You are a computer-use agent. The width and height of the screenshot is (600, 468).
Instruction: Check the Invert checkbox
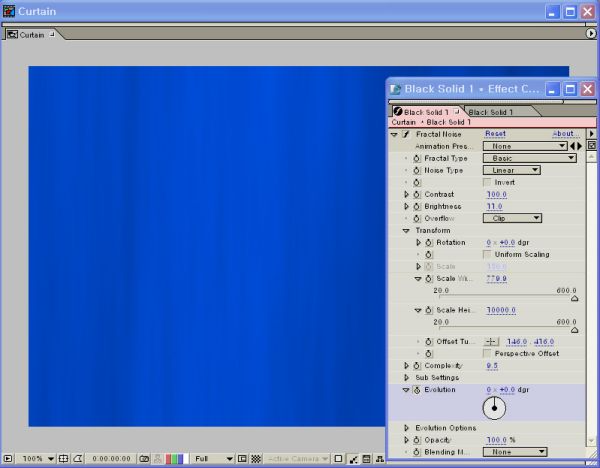click(x=487, y=183)
